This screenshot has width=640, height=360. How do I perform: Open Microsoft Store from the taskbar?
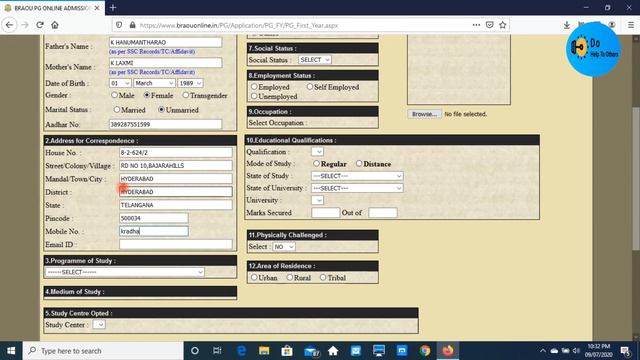click(x=287, y=351)
